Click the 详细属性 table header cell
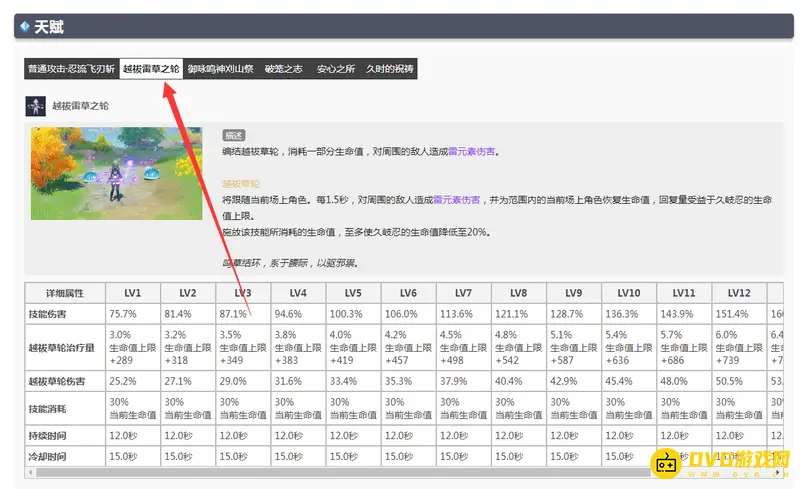Image resolution: width=800 pixels, height=489 pixels. pyautogui.click(x=64, y=293)
